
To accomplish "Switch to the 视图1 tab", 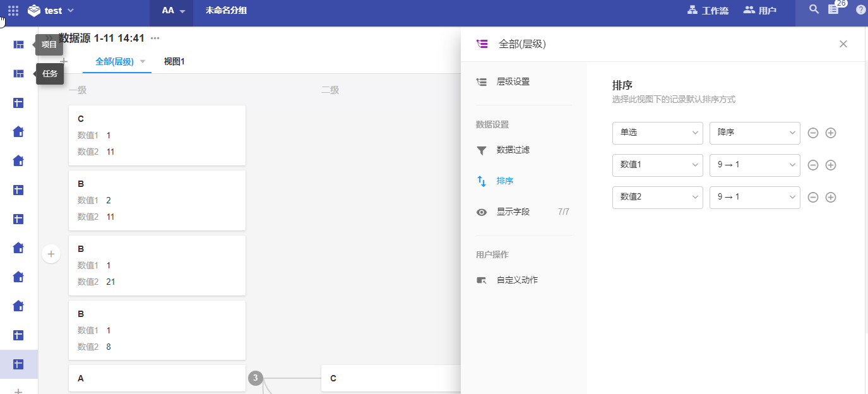I will pos(174,62).
